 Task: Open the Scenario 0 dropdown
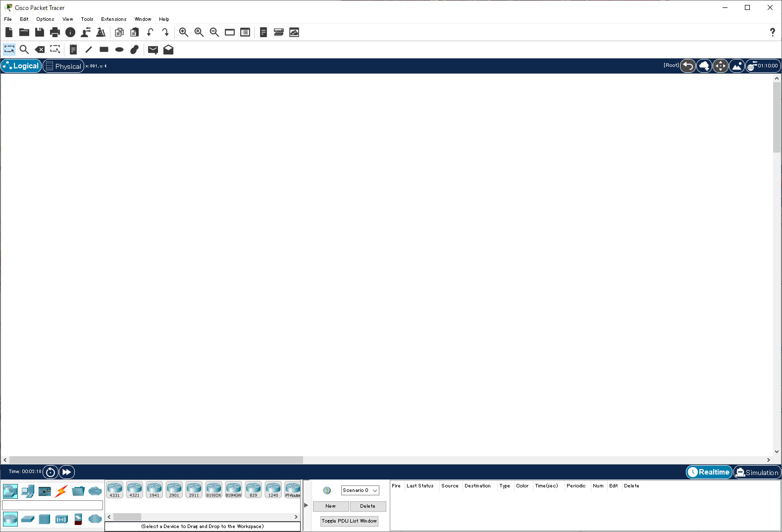[360, 490]
